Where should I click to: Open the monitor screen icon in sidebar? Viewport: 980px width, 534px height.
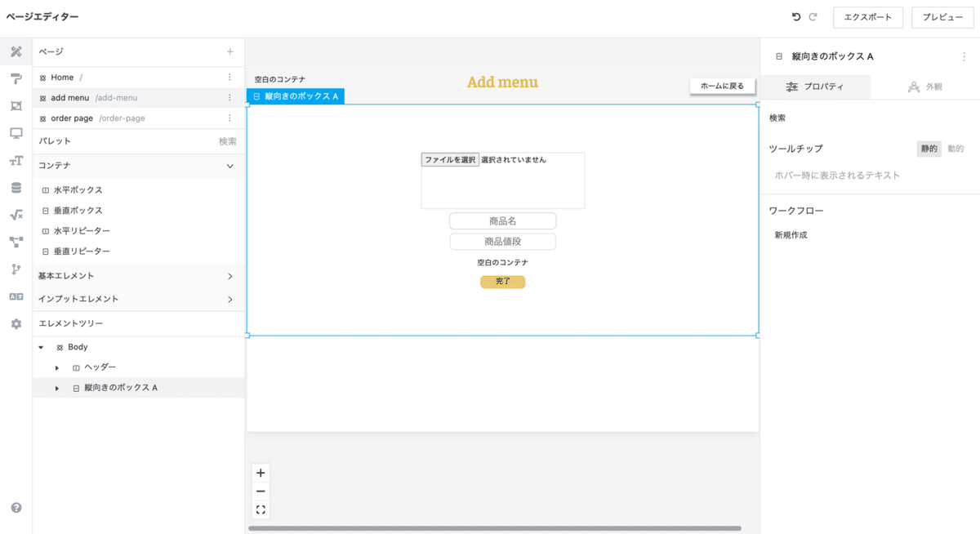(x=16, y=133)
